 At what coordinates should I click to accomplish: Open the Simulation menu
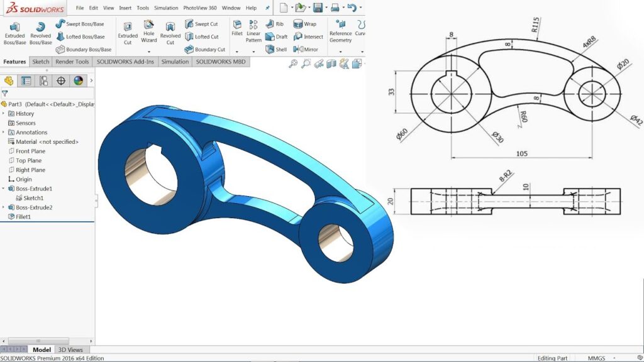click(166, 8)
